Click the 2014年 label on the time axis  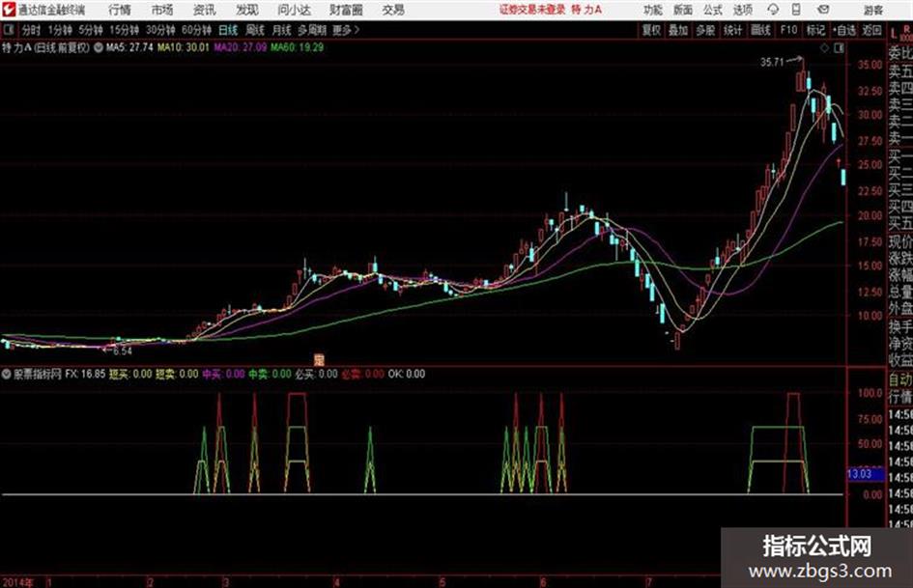click(x=17, y=582)
